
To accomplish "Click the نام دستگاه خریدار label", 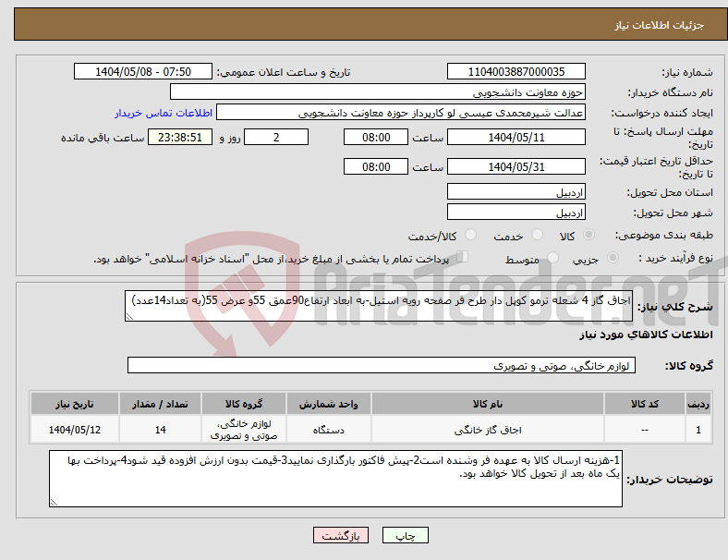I will point(671,92).
